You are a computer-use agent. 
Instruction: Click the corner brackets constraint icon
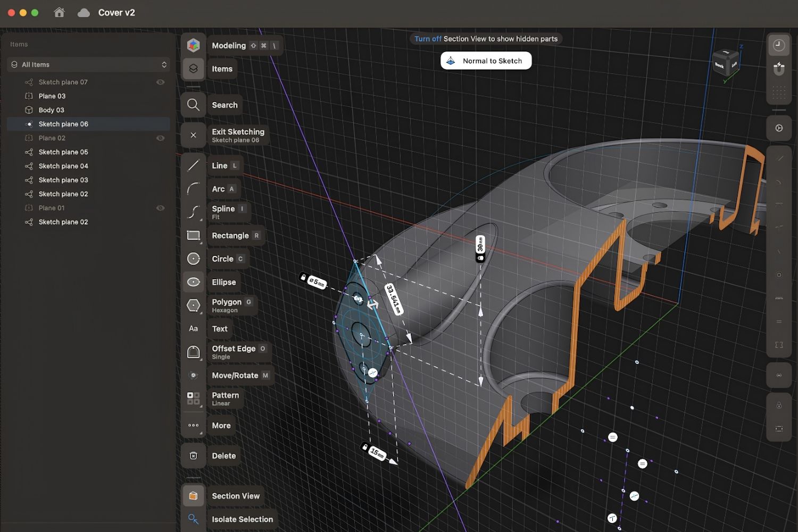[x=779, y=345]
